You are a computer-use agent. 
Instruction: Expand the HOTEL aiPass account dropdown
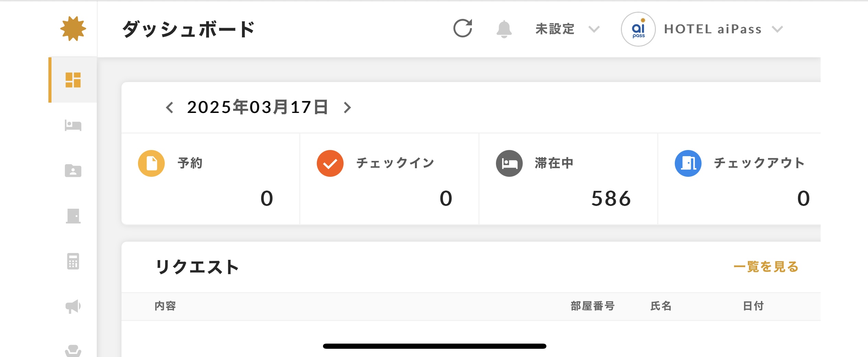click(x=702, y=29)
